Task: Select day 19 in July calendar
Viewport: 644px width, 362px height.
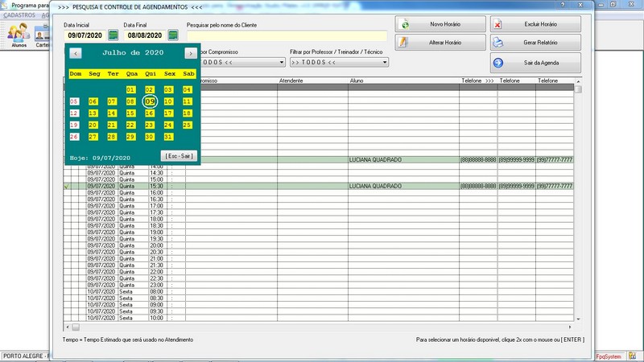Action: 74,125
